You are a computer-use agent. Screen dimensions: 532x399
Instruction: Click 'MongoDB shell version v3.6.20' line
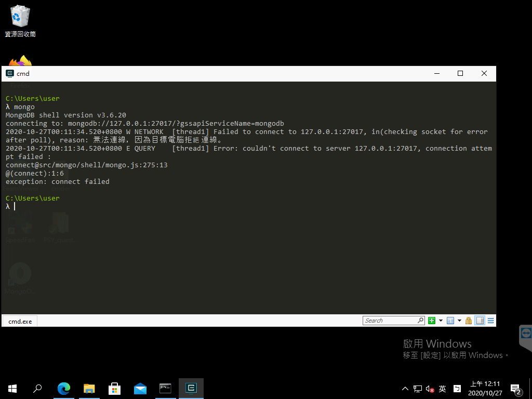[x=66, y=115]
